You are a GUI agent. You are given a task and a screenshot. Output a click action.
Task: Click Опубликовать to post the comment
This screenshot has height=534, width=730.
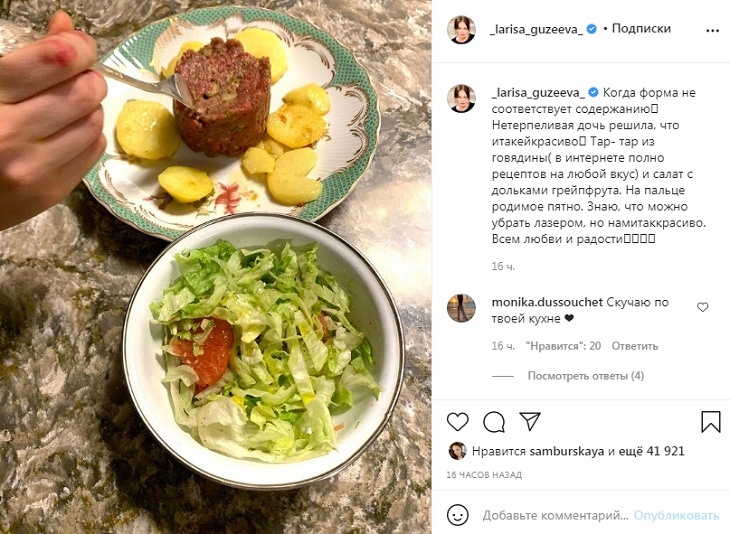(x=676, y=515)
